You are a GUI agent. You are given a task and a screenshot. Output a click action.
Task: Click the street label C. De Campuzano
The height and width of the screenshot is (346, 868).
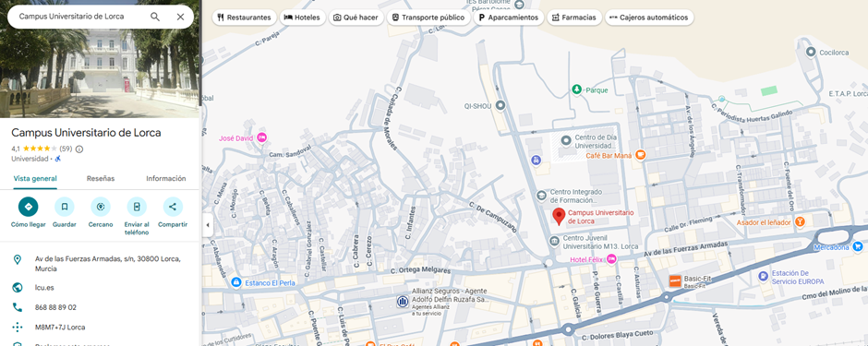click(493, 217)
